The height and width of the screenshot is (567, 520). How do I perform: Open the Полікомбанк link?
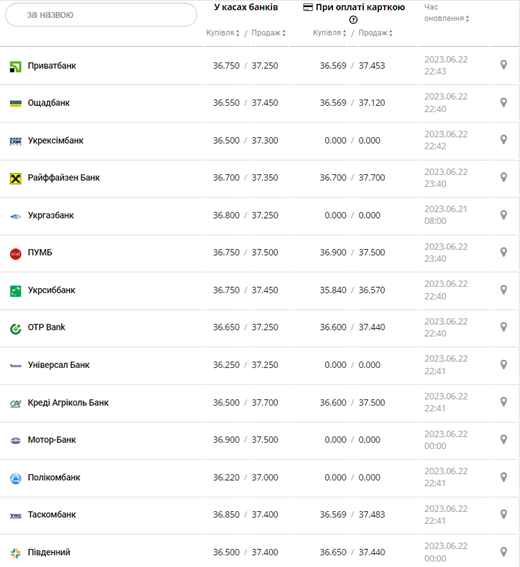point(54,477)
